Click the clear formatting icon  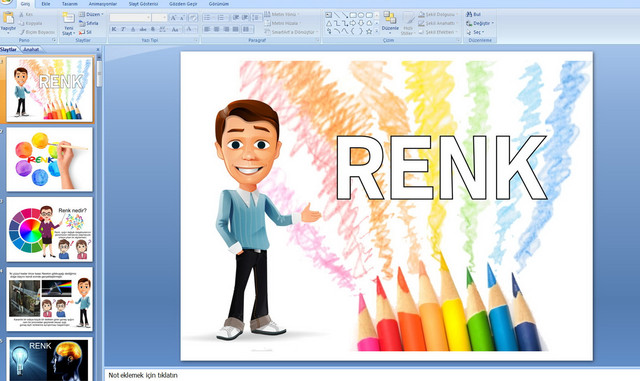[193, 18]
